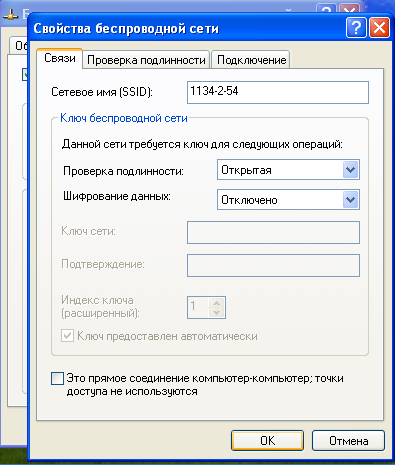Click the Ключ сети input field
The image size is (396, 466).
point(273,232)
